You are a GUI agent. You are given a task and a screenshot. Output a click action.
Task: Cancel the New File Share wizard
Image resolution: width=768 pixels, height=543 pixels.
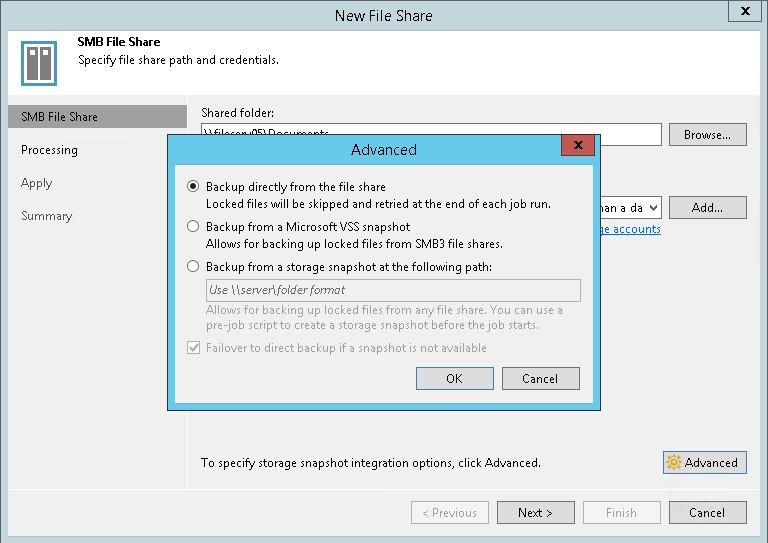pyautogui.click(x=708, y=513)
